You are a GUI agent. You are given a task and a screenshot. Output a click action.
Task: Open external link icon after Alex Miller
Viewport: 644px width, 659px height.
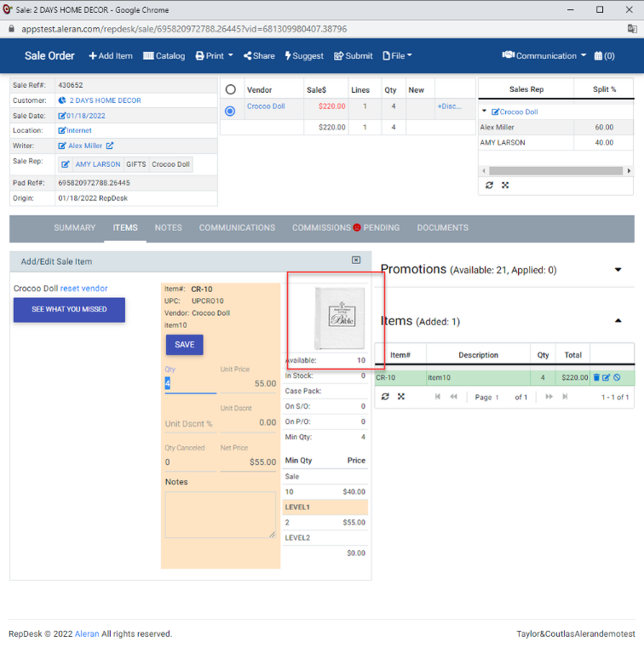[x=110, y=146]
